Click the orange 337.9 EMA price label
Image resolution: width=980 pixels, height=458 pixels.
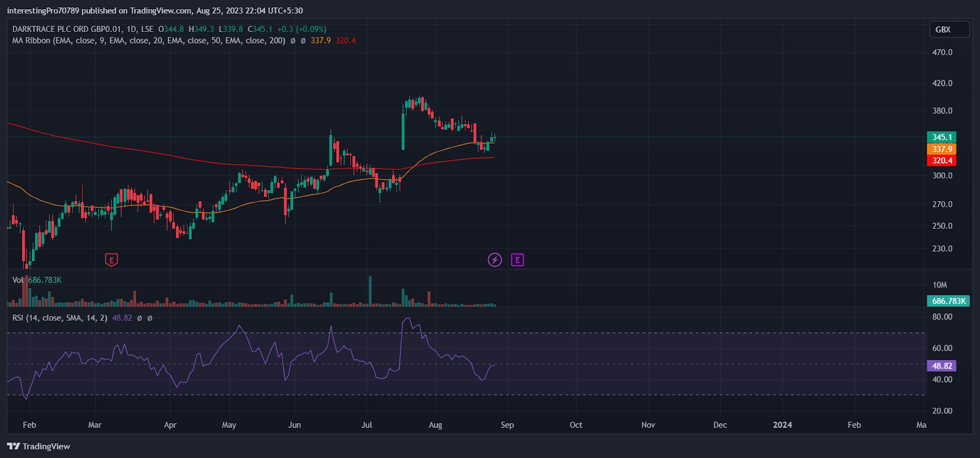tap(942, 149)
